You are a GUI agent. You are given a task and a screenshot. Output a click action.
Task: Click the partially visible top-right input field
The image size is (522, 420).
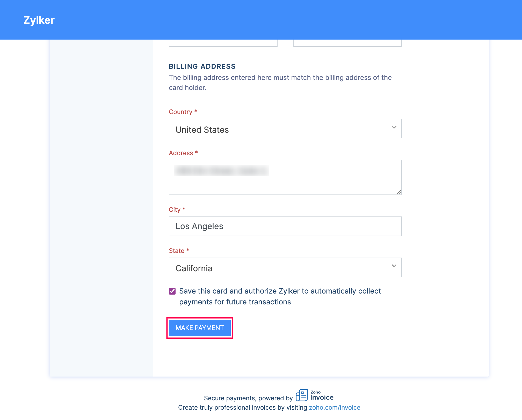347,43
